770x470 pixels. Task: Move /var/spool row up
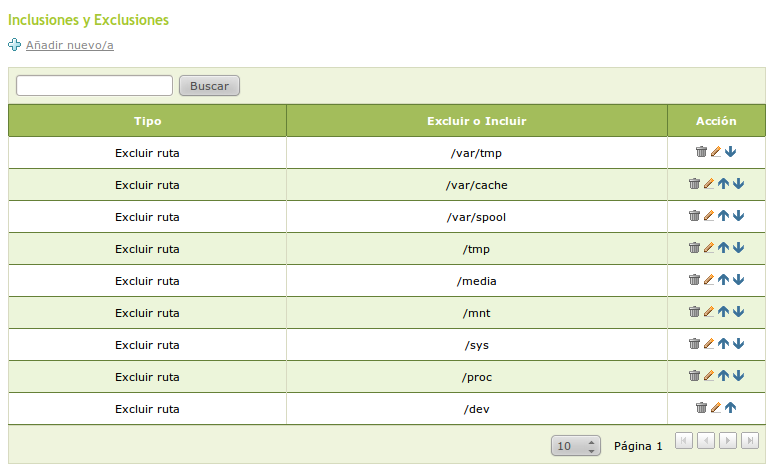(x=723, y=216)
